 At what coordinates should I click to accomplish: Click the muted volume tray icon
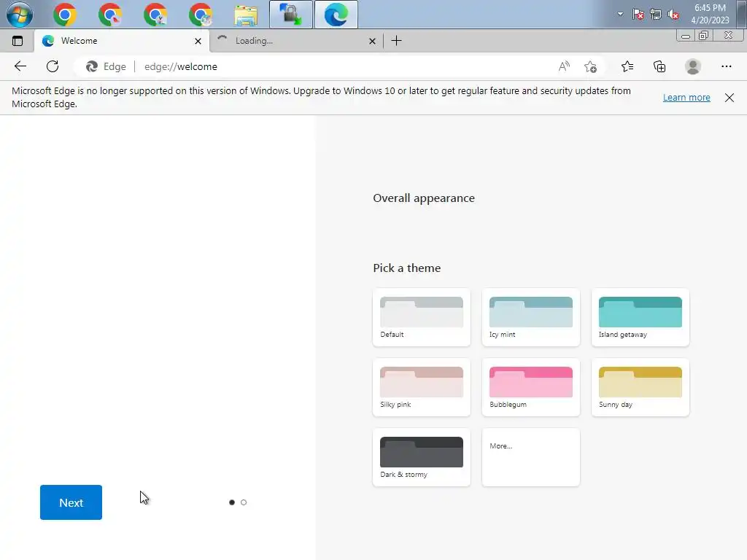tap(673, 15)
